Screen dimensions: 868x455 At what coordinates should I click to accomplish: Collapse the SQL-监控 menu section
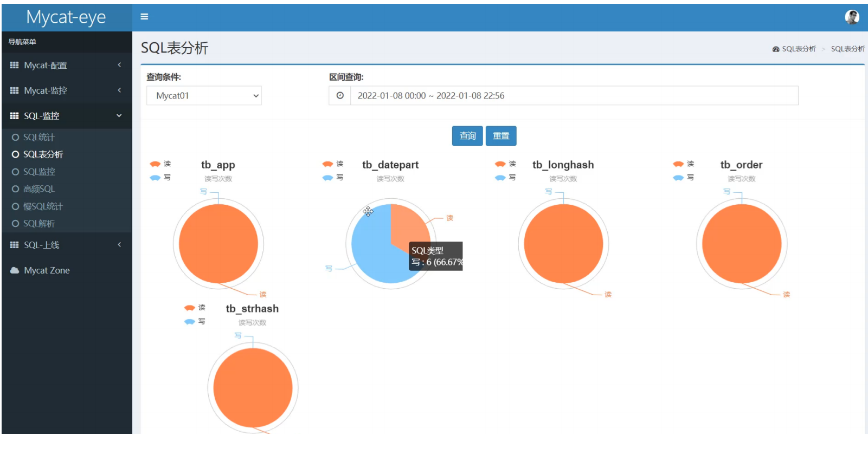(119, 116)
